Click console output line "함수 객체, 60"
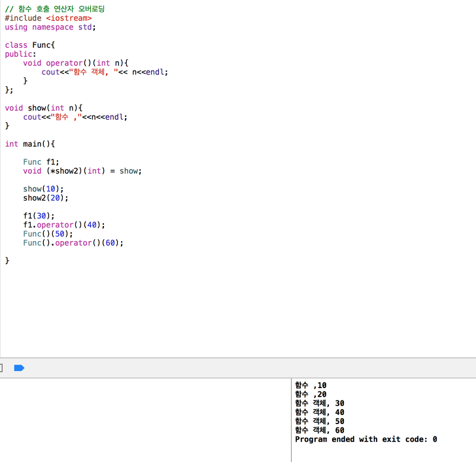The image size is (476, 462). point(320,430)
